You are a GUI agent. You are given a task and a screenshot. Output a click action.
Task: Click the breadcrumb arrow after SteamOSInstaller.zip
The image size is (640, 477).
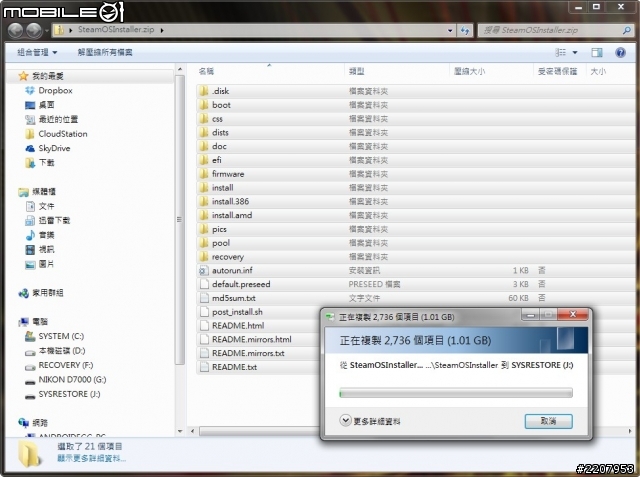(162, 30)
